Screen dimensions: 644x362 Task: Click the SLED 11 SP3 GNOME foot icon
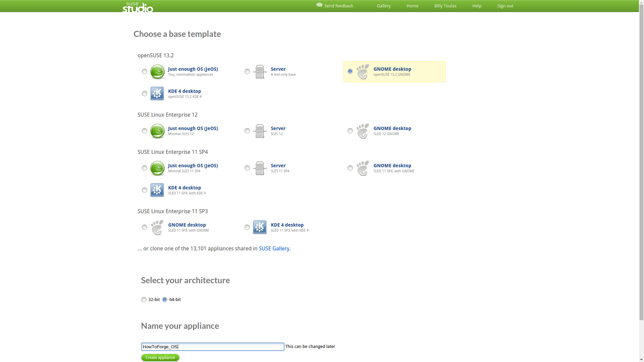(157, 228)
